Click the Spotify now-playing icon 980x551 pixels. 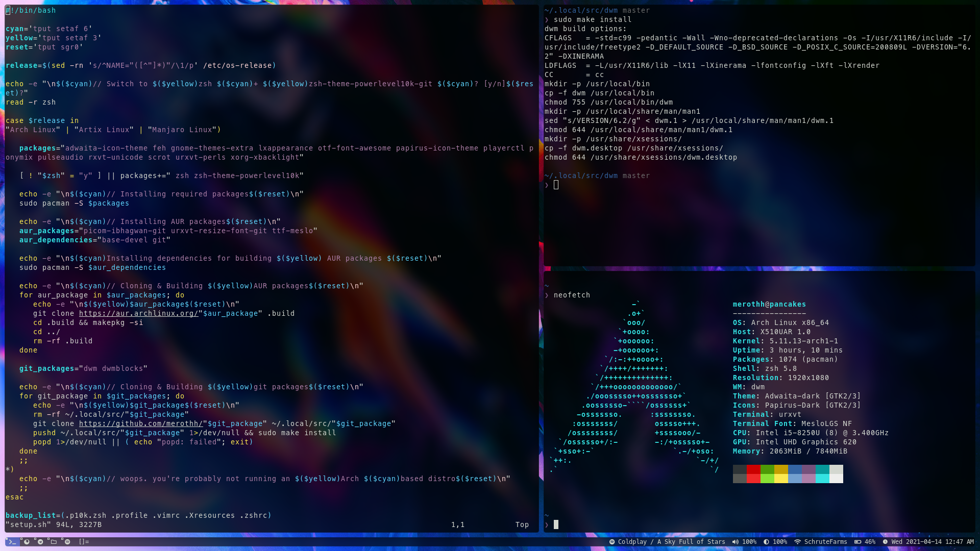[x=611, y=542]
